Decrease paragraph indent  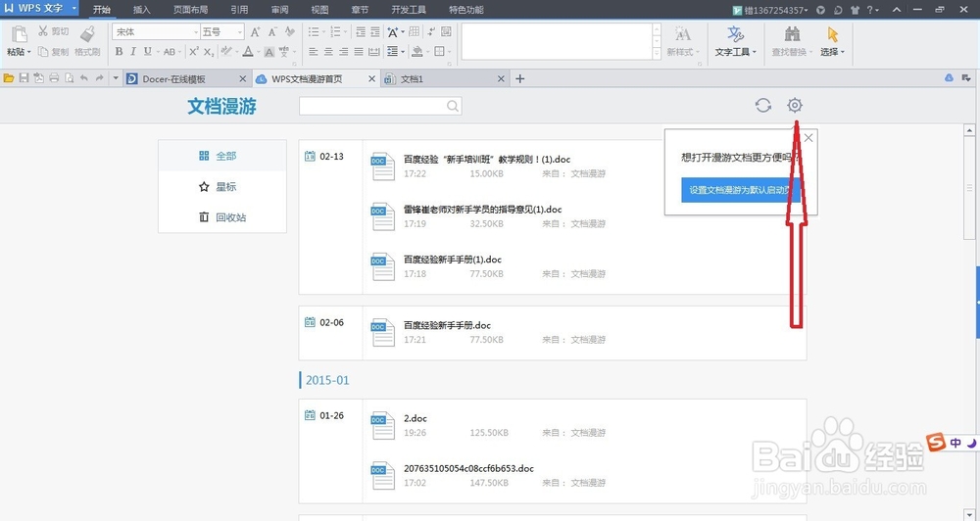coord(361,32)
